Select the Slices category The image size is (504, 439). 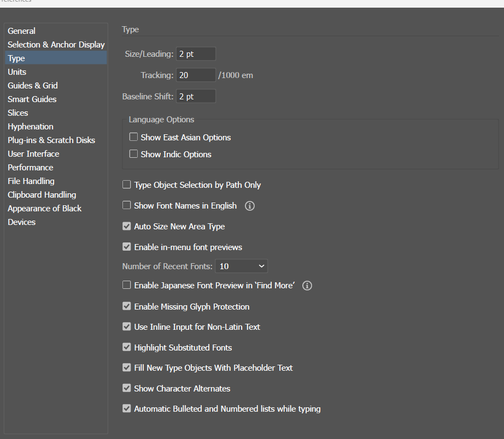tap(56, 112)
